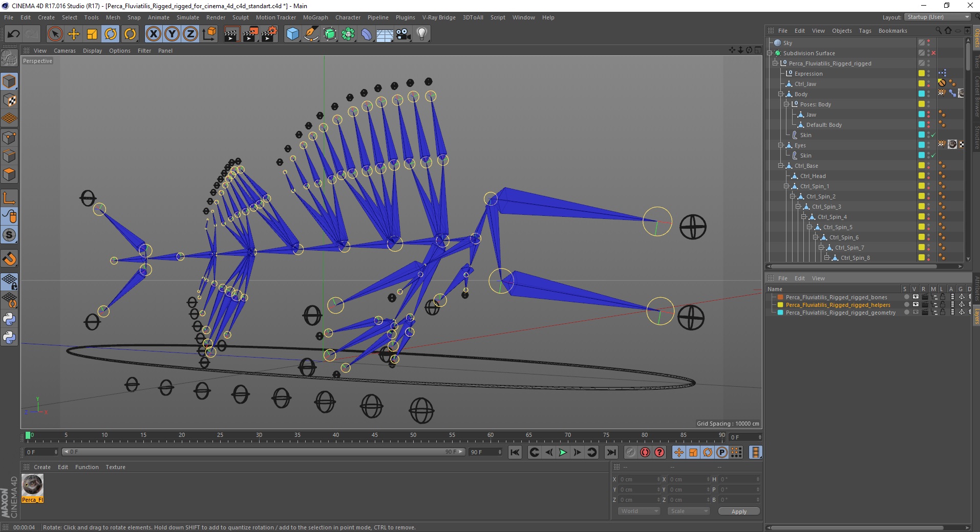Image resolution: width=980 pixels, height=532 pixels.
Task: Select Ctrl_Head in object tree
Action: pyautogui.click(x=813, y=176)
